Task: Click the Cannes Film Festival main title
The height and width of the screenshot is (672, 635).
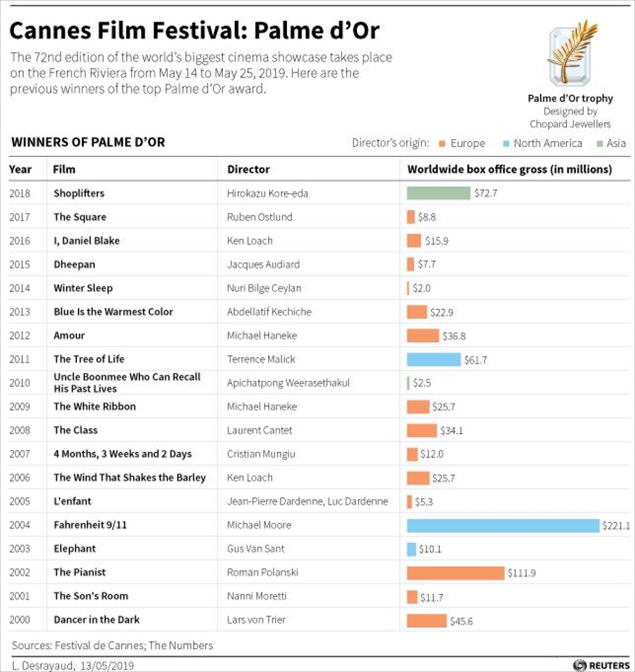Action: point(194,31)
